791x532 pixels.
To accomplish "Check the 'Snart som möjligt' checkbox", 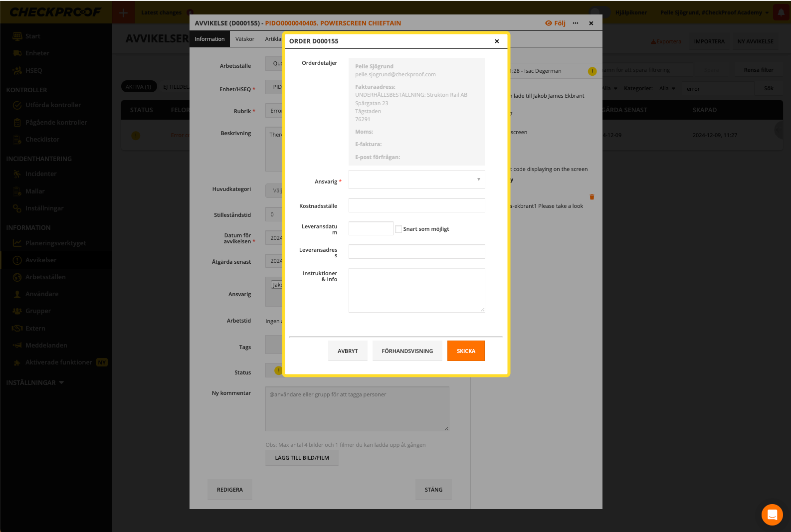I will point(398,229).
